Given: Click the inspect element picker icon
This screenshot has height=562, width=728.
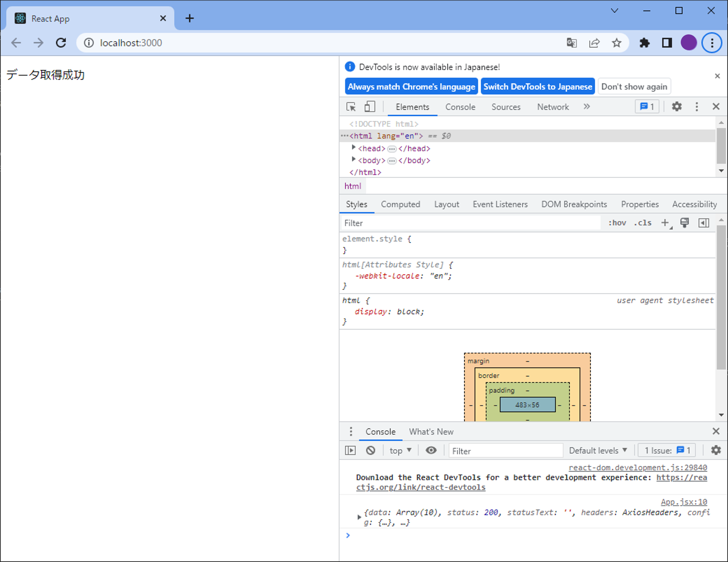Looking at the screenshot, I should tap(351, 107).
